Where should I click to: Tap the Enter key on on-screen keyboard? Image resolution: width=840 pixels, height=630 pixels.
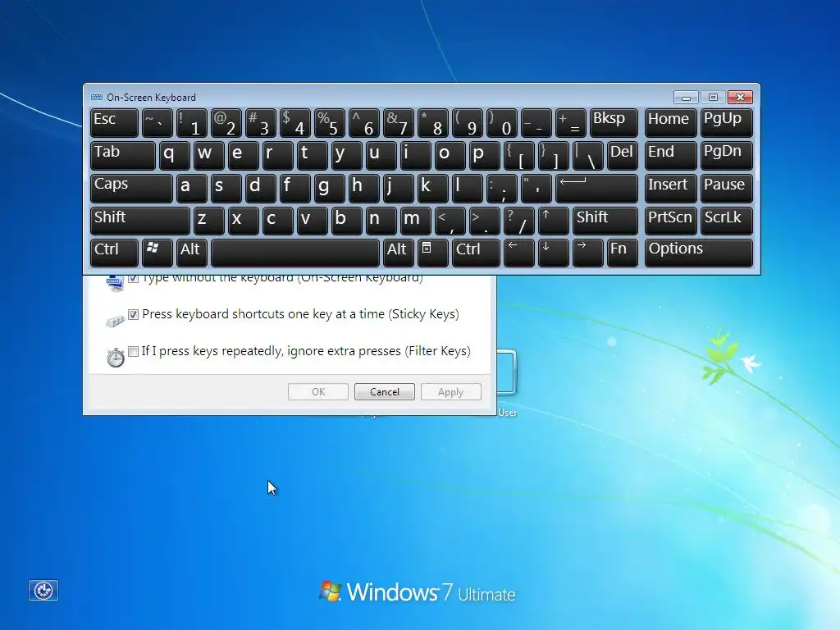pyautogui.click(x=597, y=188)
